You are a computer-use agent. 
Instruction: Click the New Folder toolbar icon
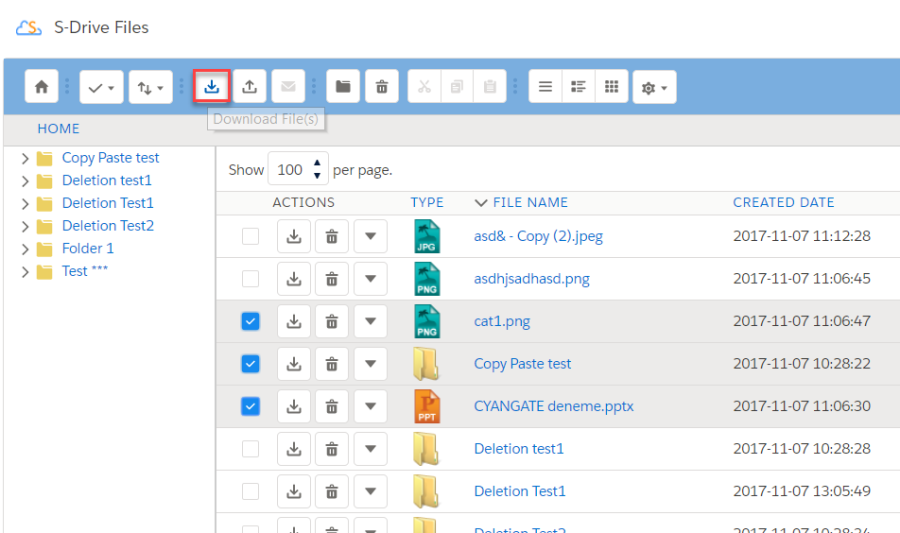click(343, 87)
